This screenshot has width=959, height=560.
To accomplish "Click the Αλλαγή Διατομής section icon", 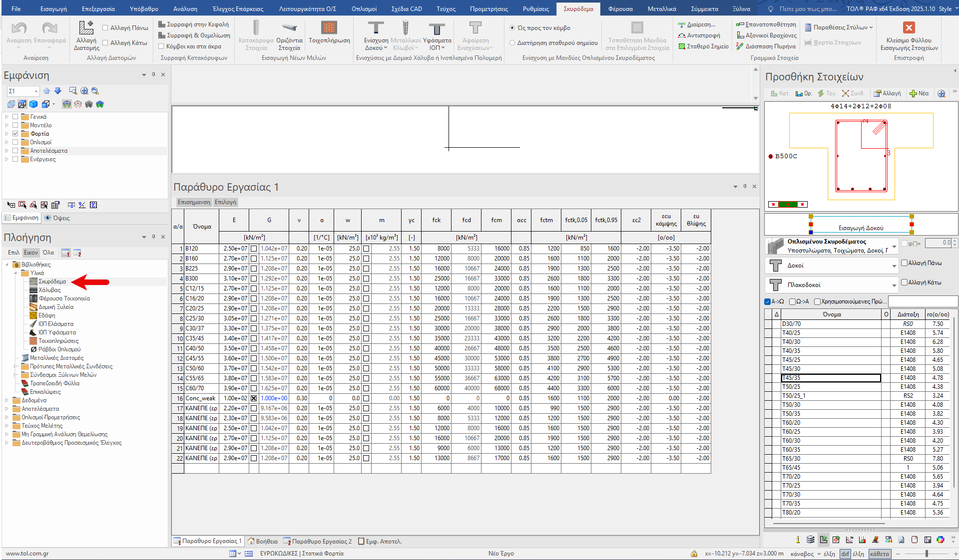I will point(86,28).
